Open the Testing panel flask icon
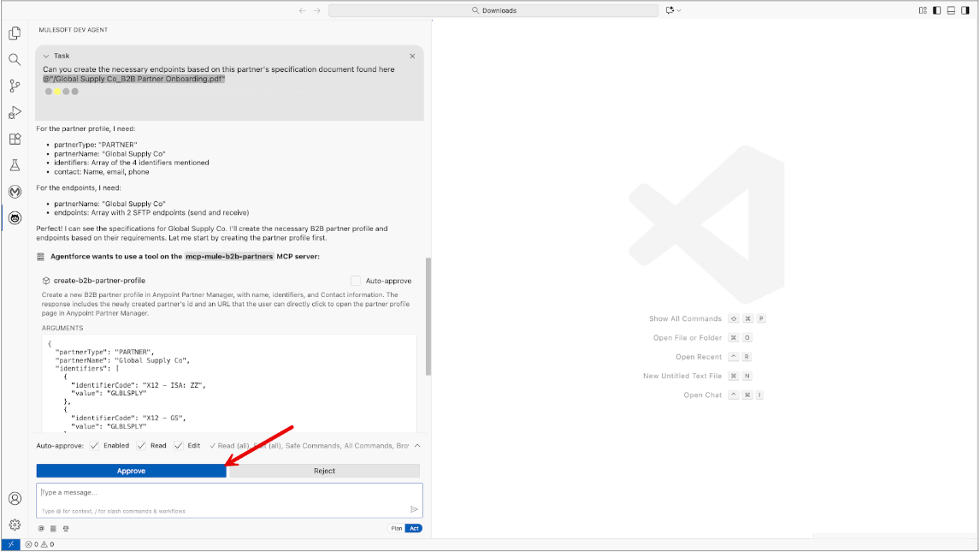This screenshot has width=980, height=552. (x=15, y=164)
